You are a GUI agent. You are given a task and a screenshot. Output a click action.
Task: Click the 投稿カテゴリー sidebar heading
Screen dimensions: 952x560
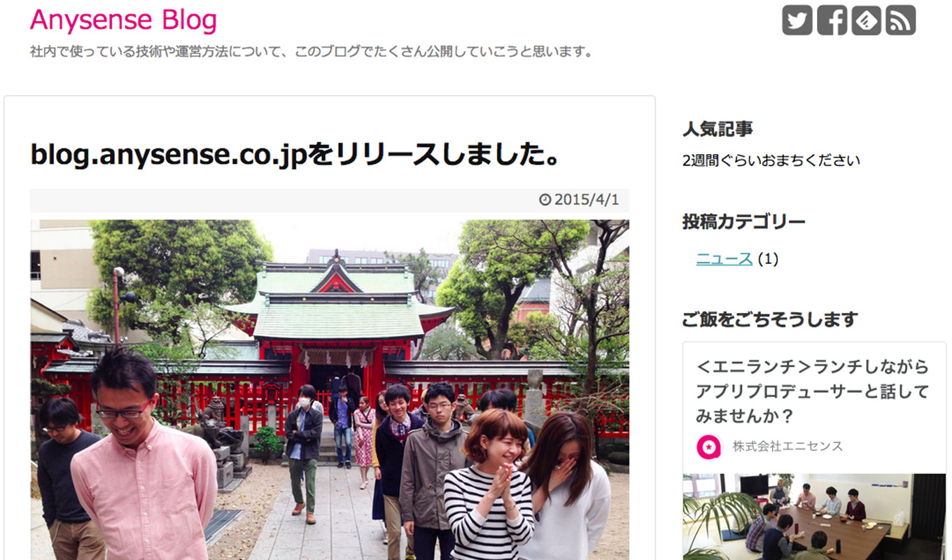tap(744, 223)
